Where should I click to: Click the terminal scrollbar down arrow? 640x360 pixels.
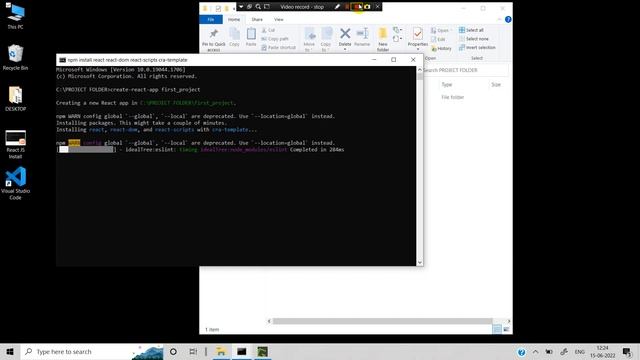point(420,263)
